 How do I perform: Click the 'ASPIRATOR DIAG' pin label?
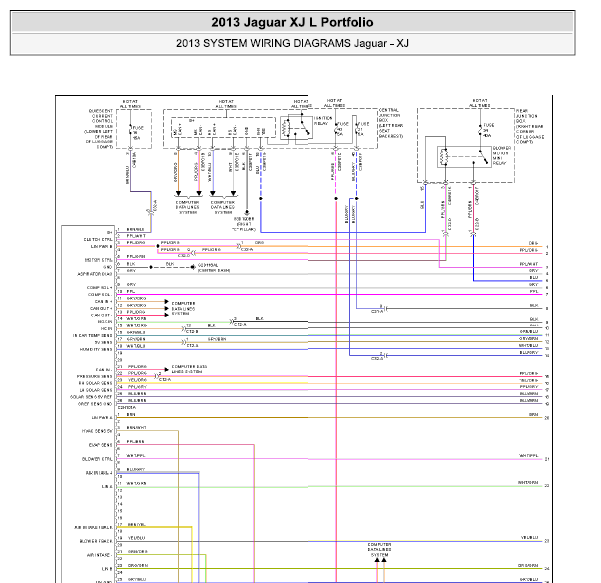tap(95, 274)
